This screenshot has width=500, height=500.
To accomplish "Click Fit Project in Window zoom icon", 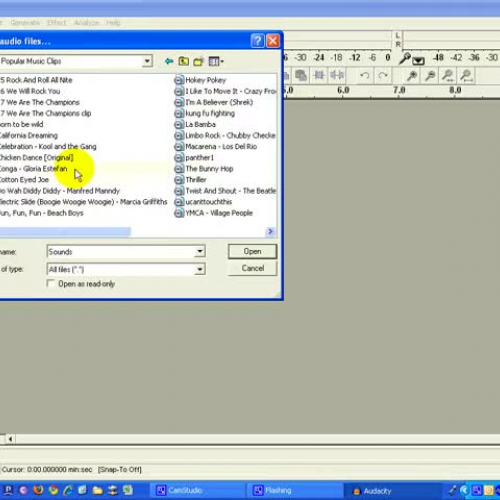I will [466, 76].
